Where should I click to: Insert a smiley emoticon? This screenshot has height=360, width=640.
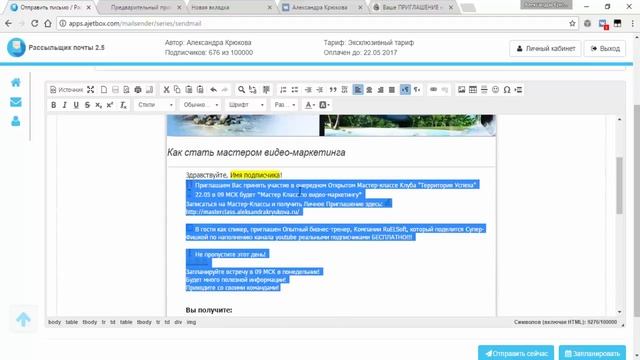496,90
